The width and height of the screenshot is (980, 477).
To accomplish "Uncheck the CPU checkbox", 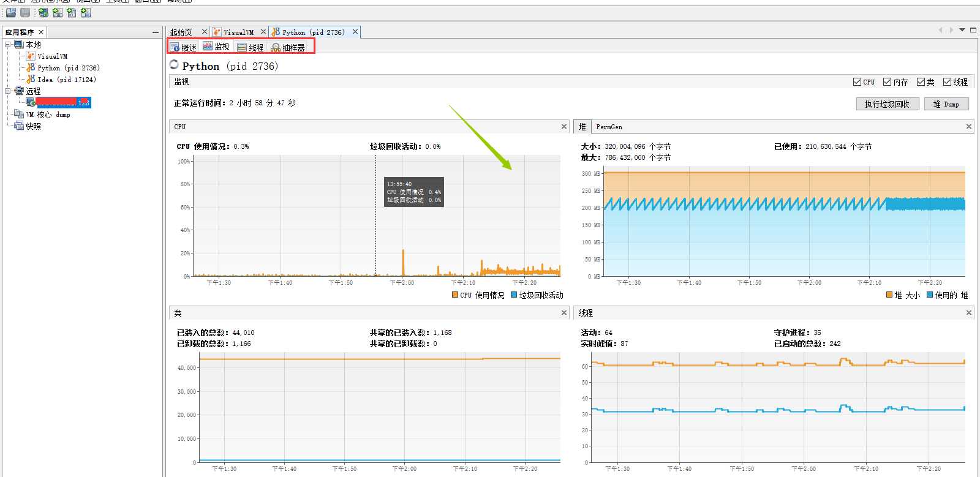I will (857, 81).
